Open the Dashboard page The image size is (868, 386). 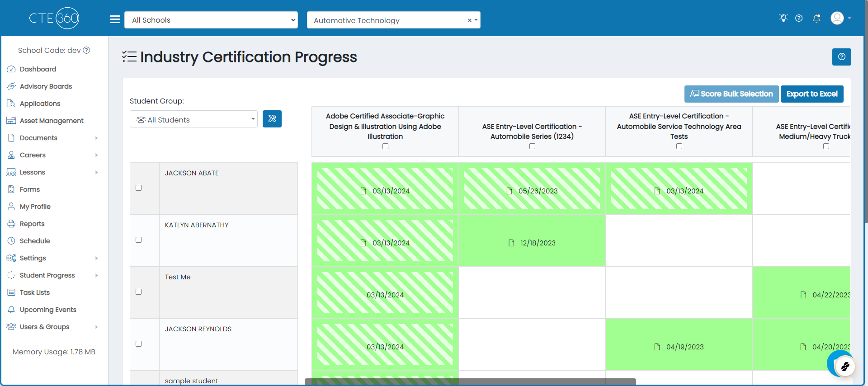38,69
